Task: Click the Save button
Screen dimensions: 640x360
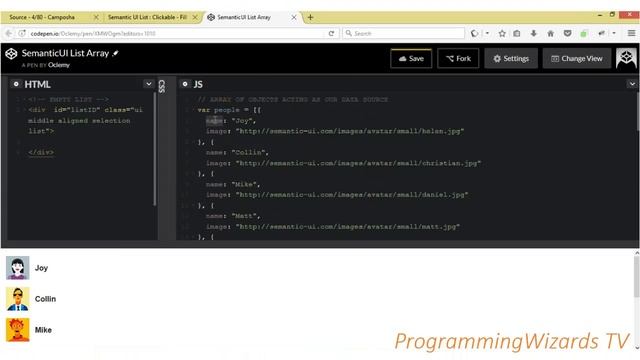Action: coord(411,58)
